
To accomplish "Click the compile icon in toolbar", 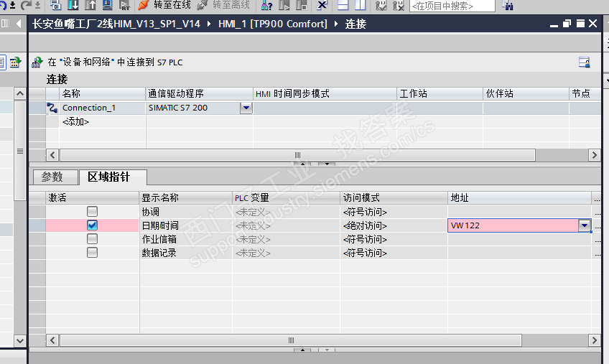I will pyautogui.click(x=55, y=5).
